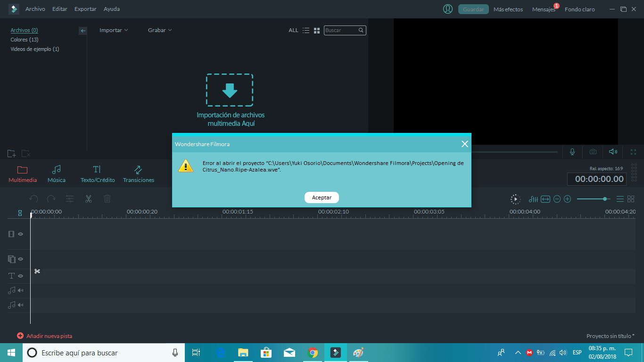Click the redo arrow in timeline toolbar

(51, 199)
